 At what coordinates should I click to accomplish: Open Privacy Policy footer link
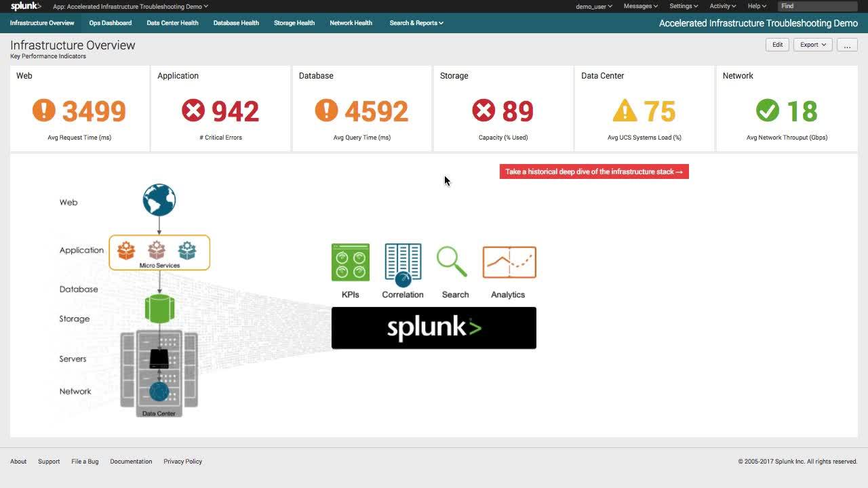tap(182, 462)
